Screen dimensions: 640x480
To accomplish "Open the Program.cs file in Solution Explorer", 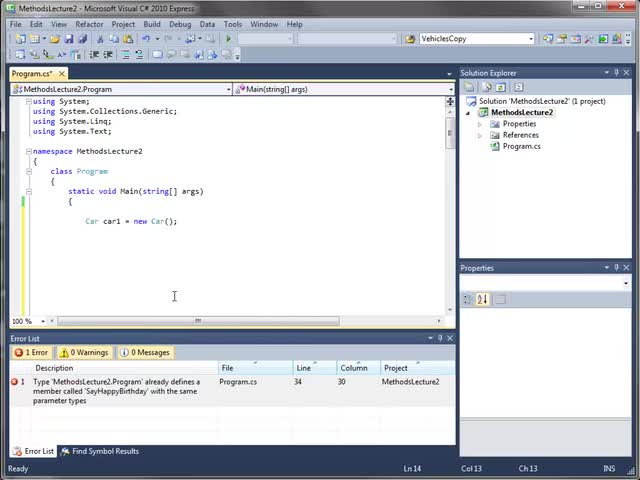I will (521, 146).
